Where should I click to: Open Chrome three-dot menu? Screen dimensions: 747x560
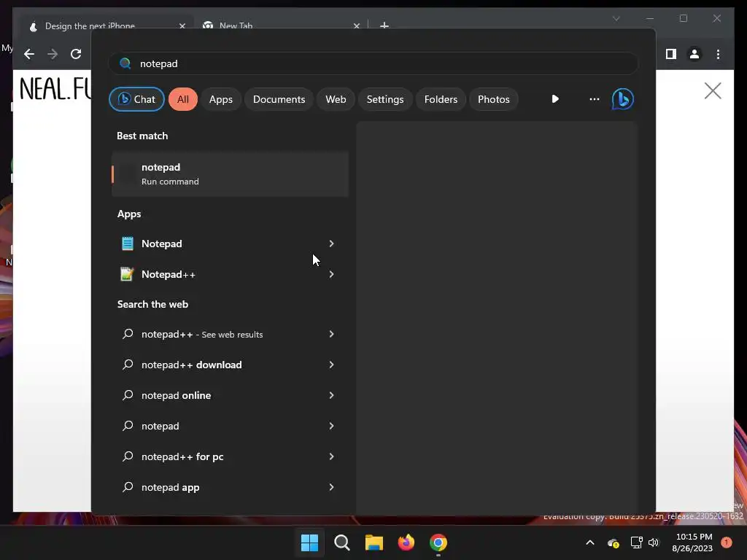[718, 54]
